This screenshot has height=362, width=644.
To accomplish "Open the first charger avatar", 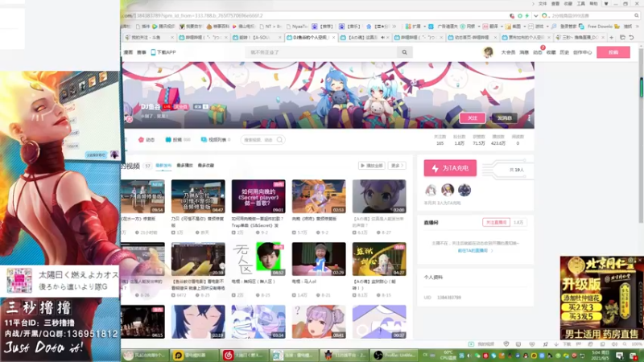I will tap(431, 190).
